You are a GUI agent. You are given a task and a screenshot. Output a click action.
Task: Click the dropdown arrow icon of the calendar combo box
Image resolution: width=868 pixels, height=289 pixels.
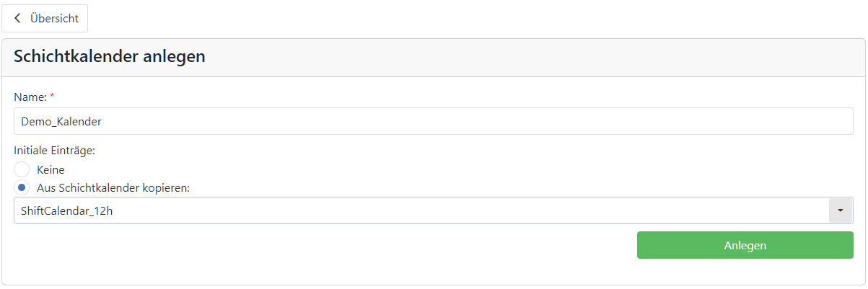pyautogui.click(x=841, y=210)
